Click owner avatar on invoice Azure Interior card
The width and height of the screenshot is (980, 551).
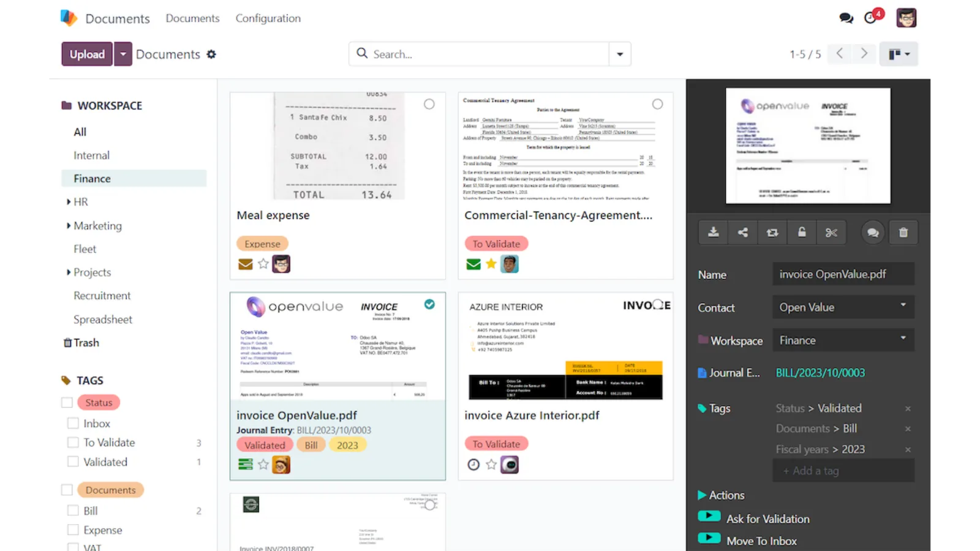click(x=510, y=465)
